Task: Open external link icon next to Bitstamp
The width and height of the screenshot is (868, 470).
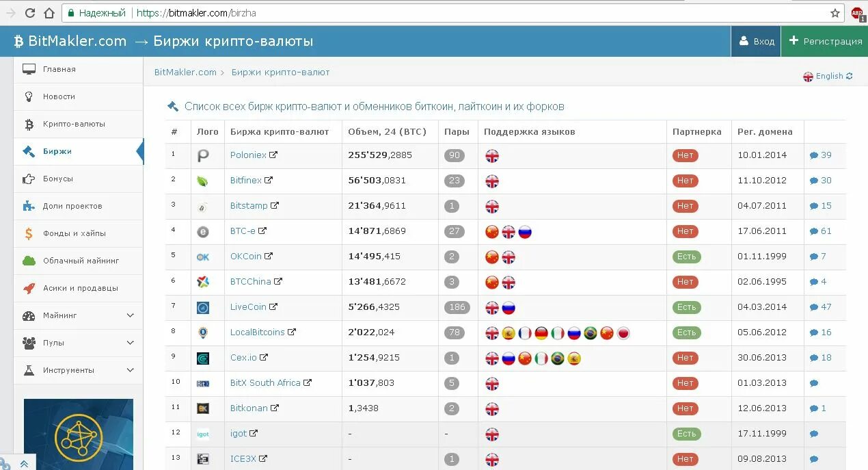Action: (275, 206)
